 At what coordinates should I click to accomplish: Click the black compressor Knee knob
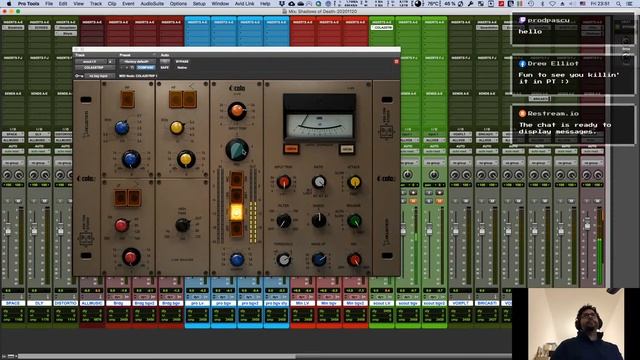point(319,220)
